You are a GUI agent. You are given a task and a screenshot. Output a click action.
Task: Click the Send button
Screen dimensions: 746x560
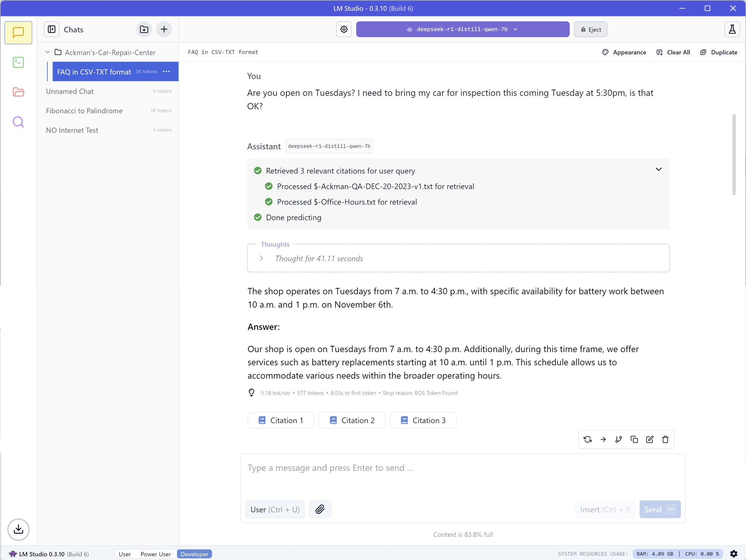tap(660, 509)
